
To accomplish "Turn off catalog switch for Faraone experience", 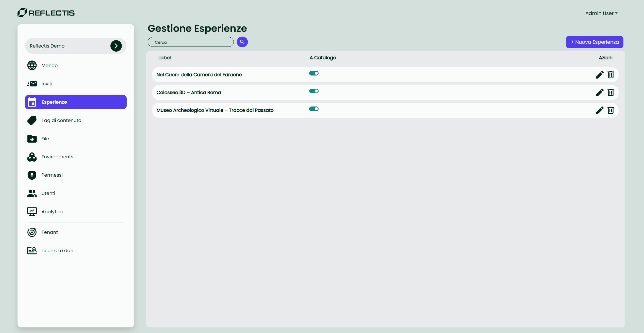I will pos(314,73).
